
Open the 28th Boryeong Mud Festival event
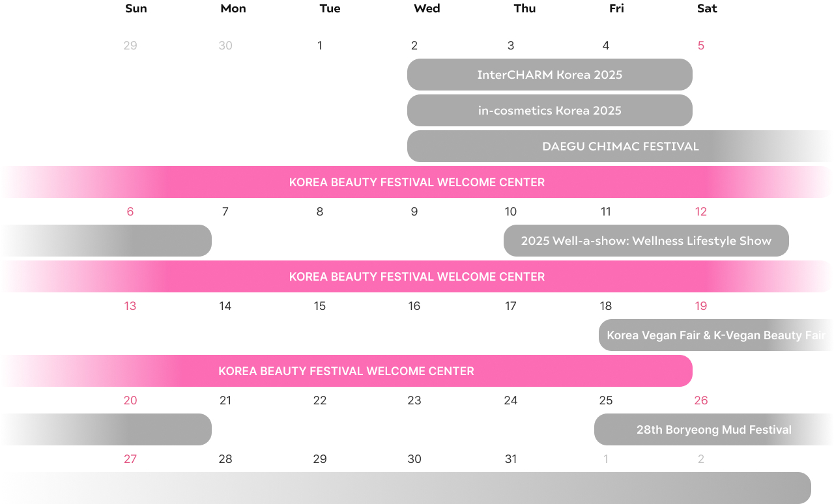point(713,429)
